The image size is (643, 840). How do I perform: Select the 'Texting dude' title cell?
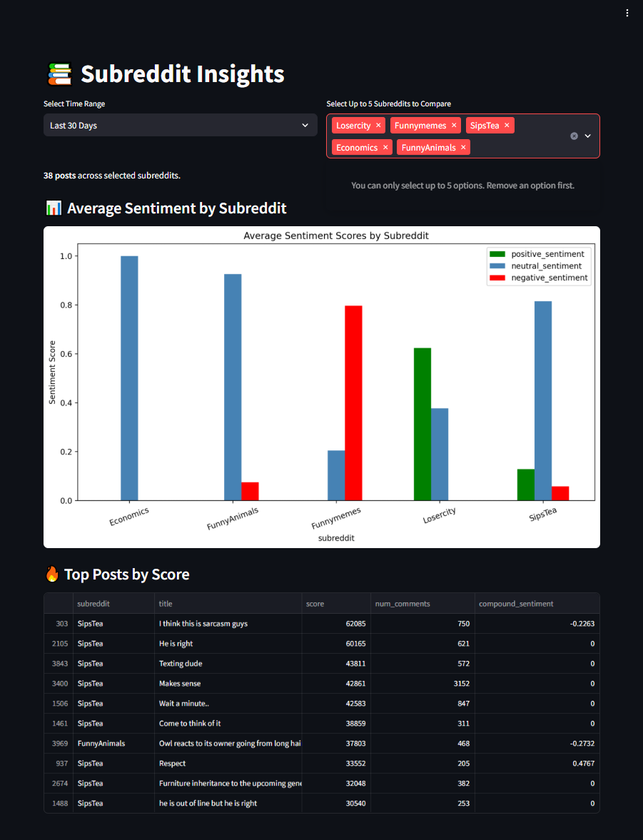click(x=228, y=663)
